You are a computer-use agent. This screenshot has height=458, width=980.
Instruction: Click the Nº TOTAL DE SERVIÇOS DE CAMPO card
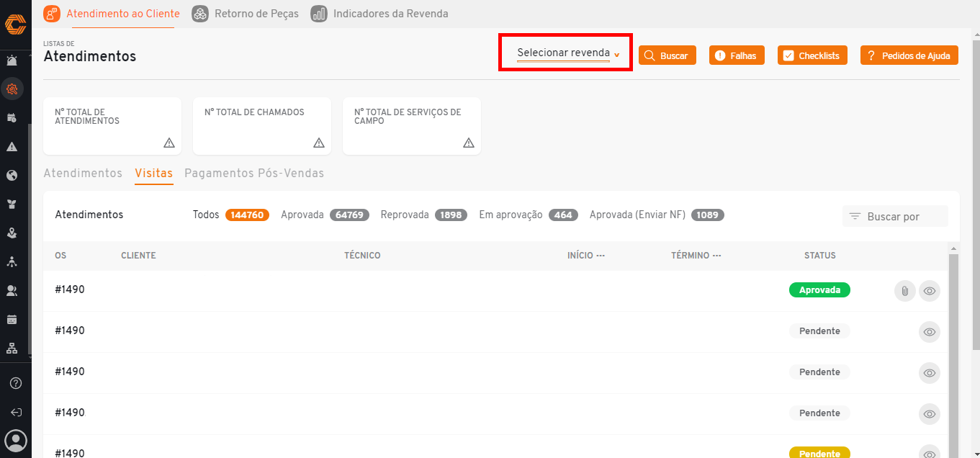click(412, 126)
